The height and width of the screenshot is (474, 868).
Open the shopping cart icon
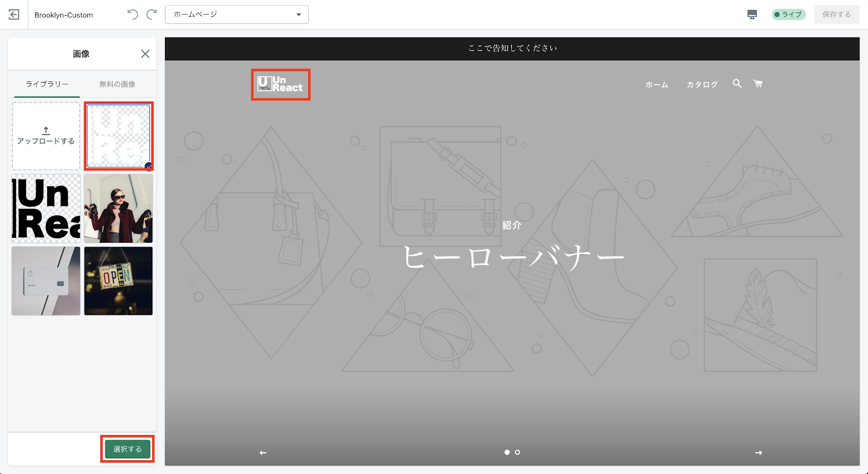click(x=758, y=84)
